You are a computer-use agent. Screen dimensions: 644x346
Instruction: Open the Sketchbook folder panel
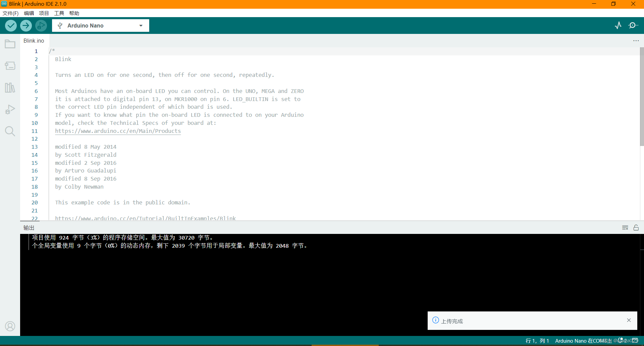click(x=10, y=44)
